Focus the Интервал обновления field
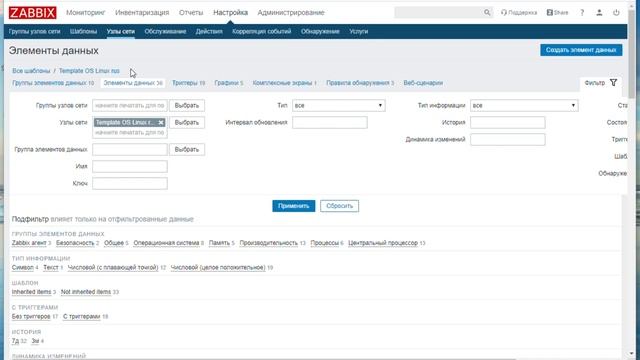This screenshot has width=640, height=360. 330,122
